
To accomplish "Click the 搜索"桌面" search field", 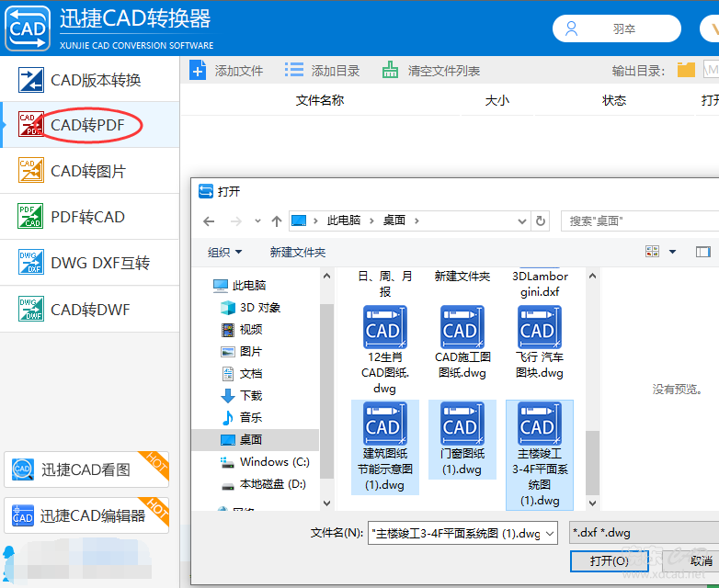I will [x=639, y=221].
